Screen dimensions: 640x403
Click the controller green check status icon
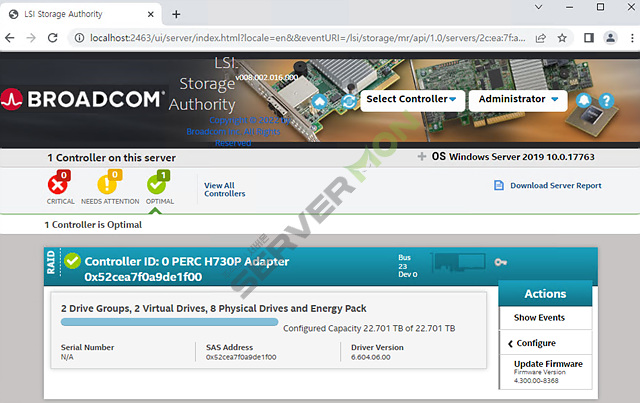[72, 261]
